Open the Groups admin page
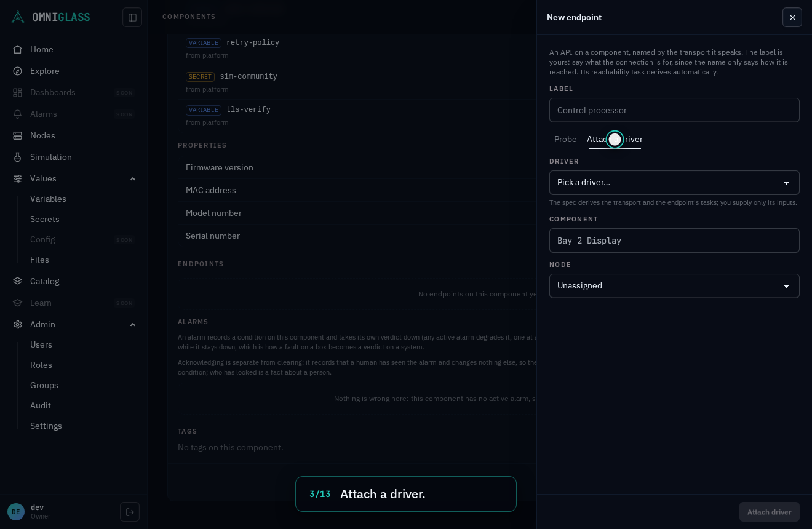 pos(44,385)
